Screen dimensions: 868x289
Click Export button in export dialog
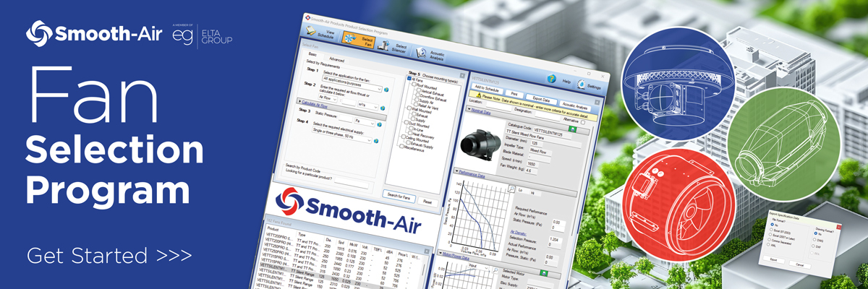[x=773, y=260]
